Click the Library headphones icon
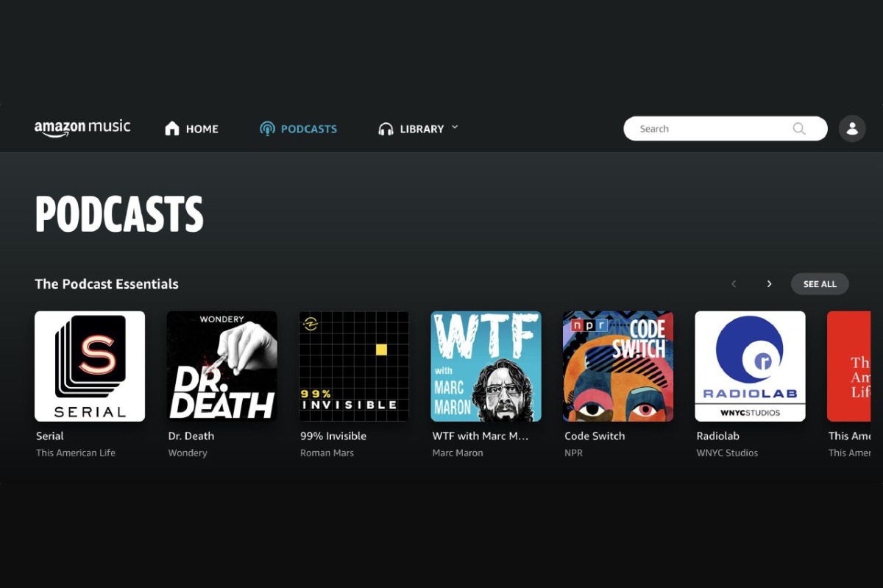 (386, 129)
